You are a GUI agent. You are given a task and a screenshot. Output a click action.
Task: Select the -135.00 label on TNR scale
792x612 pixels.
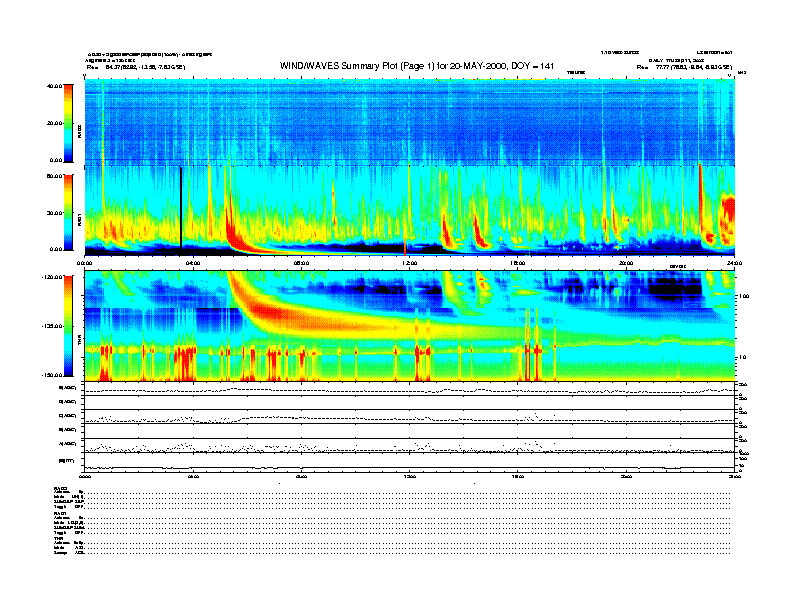[x=52, y=326]
